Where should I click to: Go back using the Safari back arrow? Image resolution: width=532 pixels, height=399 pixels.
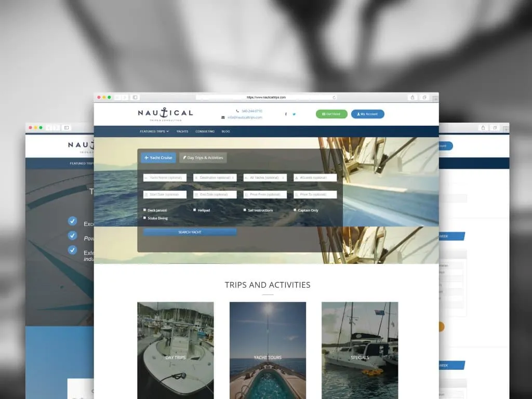click(x=118, y=97)
